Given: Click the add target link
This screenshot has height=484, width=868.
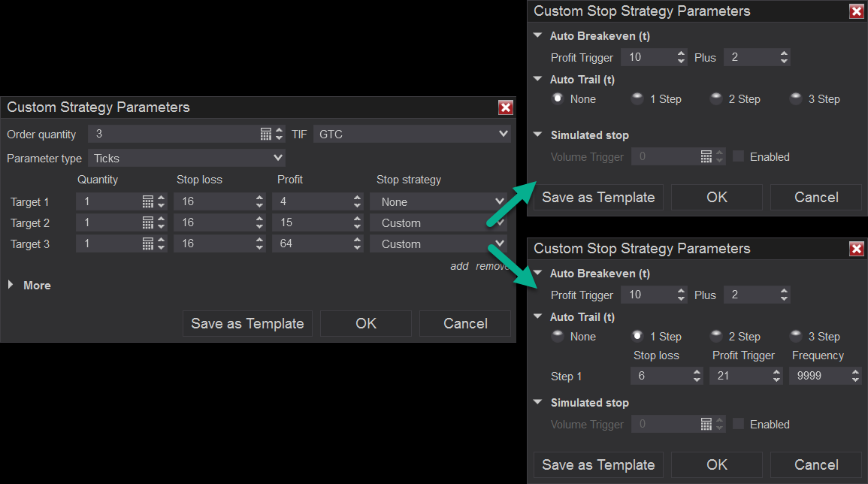Looking at the screenshot, I should (x=459, y=266).
